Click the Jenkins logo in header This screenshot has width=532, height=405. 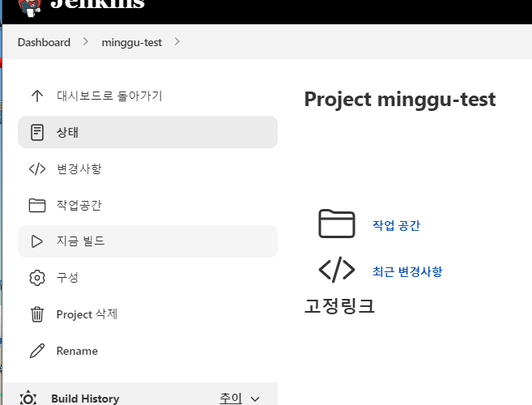pos(30,6)
